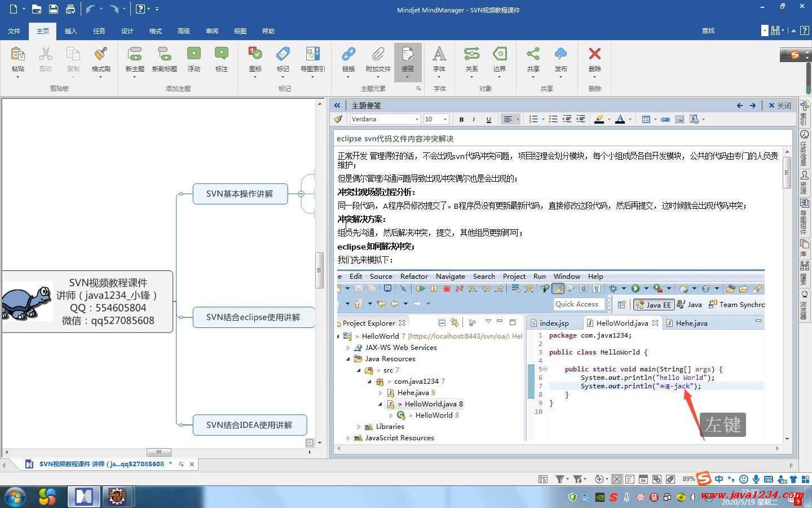Click the Tags (标记) ribbon icon
This screenshot has height=508, width=812.
tap(283, 55)
